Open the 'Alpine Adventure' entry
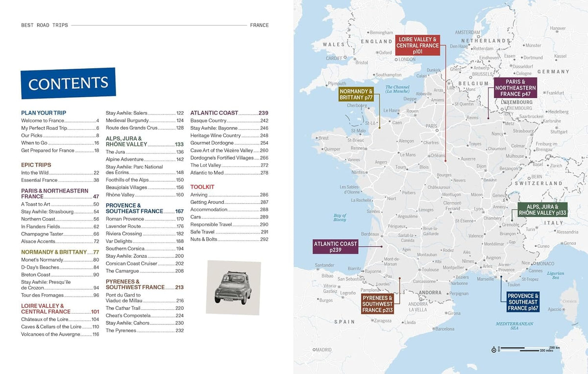 point(145,159)
